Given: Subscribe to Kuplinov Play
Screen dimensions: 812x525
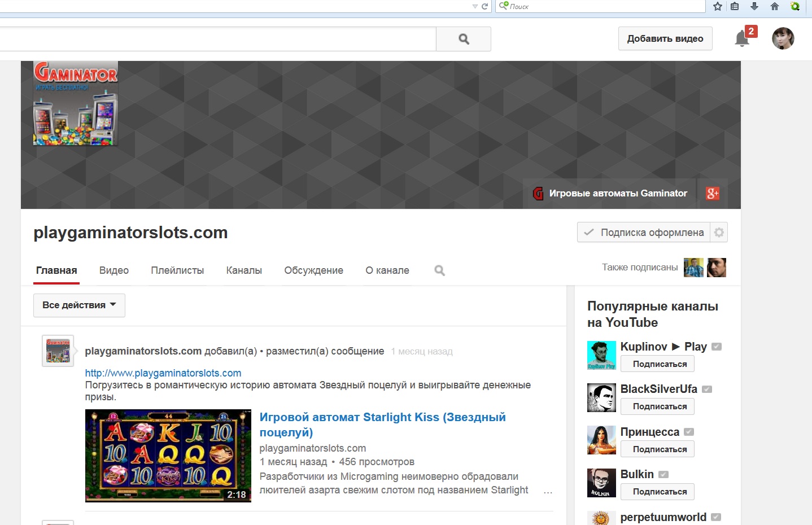Looking at the screenshot, I should click(x=657, y=364).
